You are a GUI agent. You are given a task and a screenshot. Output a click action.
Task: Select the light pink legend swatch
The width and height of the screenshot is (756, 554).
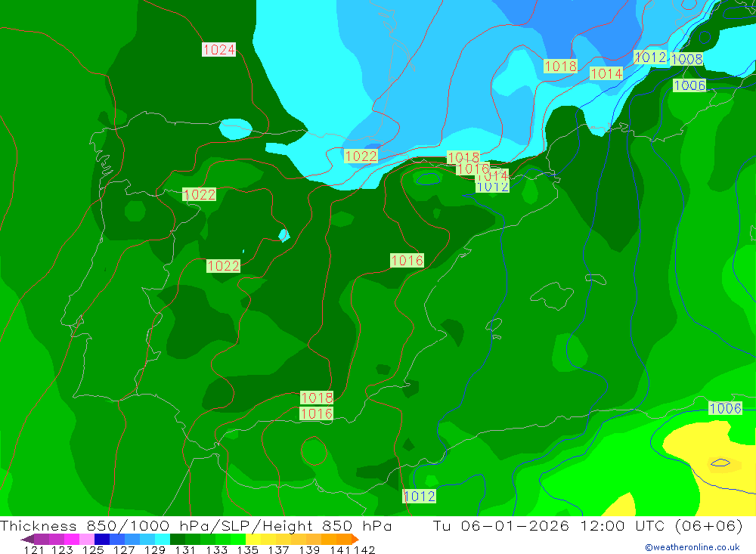tap(87, 539)
